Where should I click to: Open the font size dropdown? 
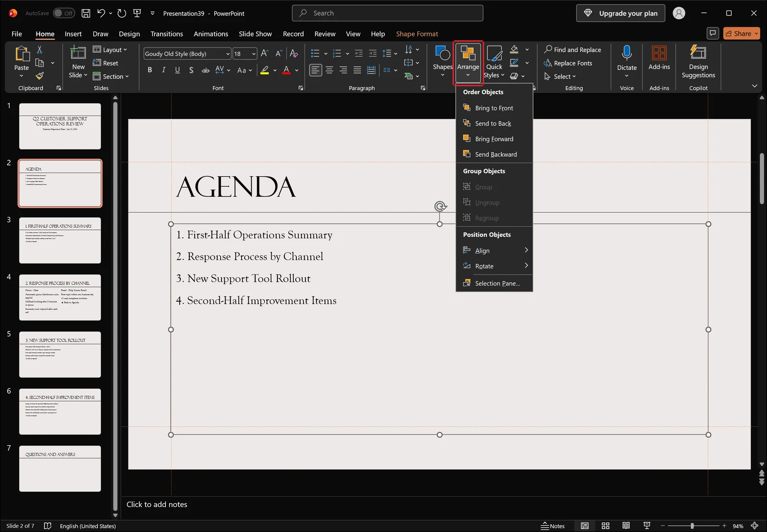pyautogui.click(x=254, y=54)
